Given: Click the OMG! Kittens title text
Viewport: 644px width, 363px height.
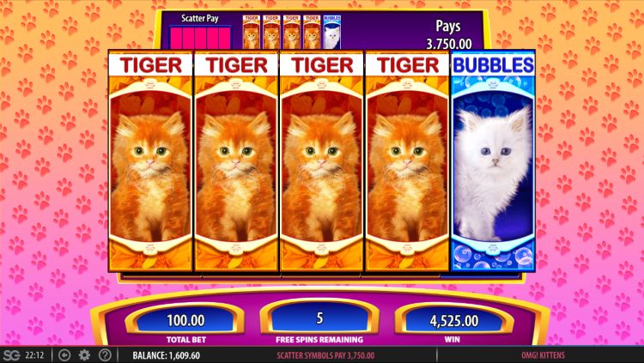Looking at the screenshot, I should click(544, 355).
